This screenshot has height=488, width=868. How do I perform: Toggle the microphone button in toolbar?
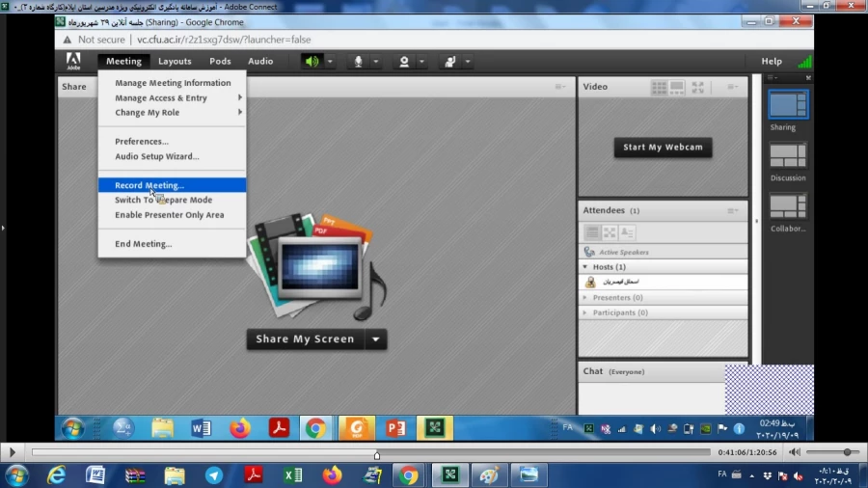[x=358, y=62]
